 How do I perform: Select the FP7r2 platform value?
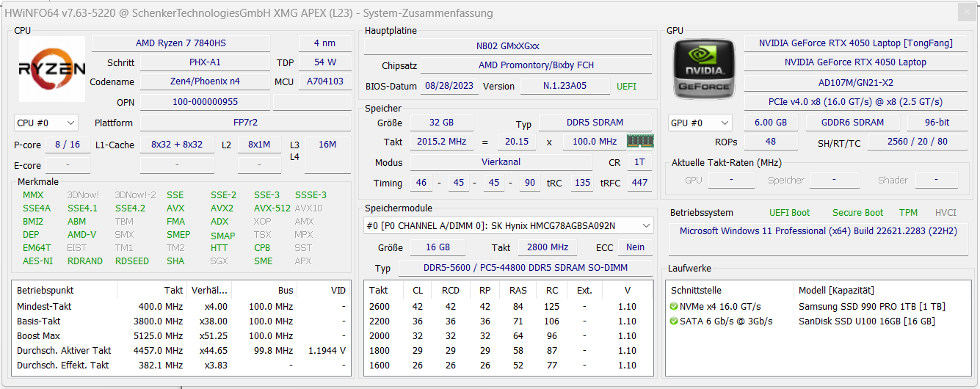245,123
